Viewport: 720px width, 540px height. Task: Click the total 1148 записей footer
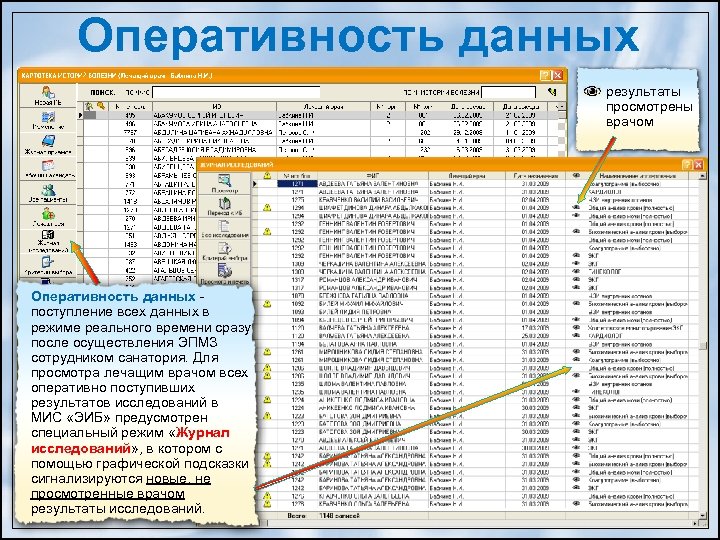point(339,516)
